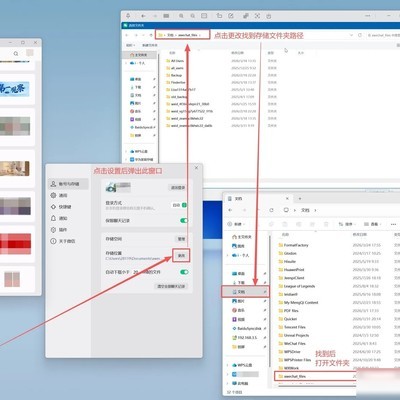Select 图库 in lower Explorer sidebar
Viewport: 400px width, 400px height.
239,246
